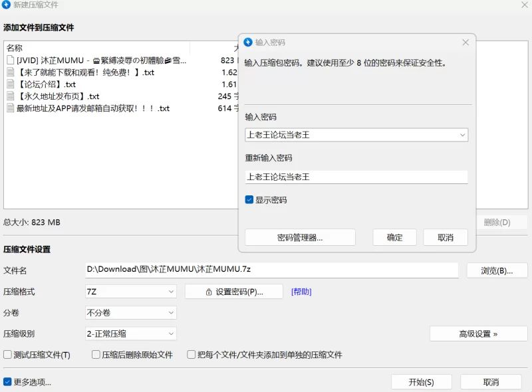Open the 帮助 link
This screenshot has height=392, width=532.
[x=301, y=292]
